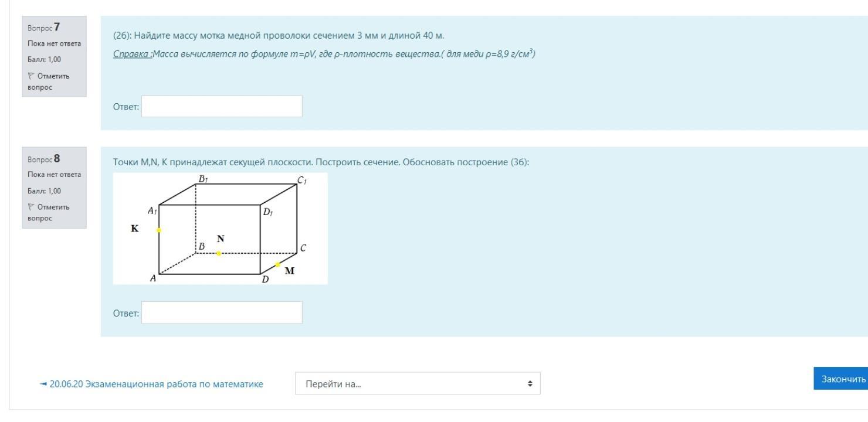The height and width of the screenshot is (422, 868).
Task: Click yellow point M on the cube
Action: click(277, 264)
